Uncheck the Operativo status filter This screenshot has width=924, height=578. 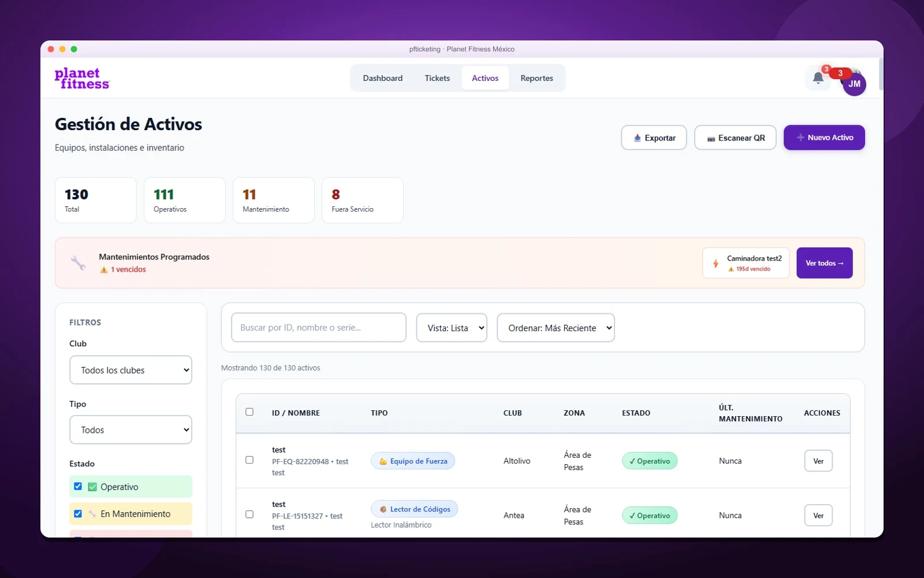(x=78, y=486)
